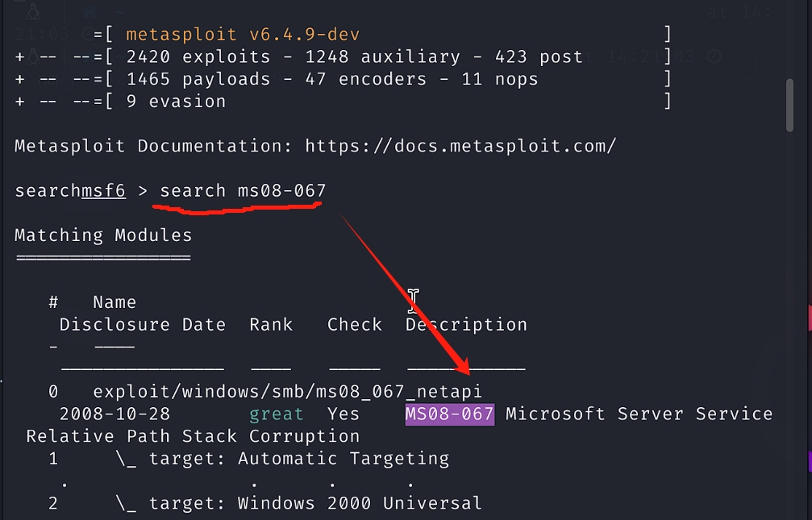Click the "Disclosure Date" column header
This screenshot has height=520, width=812.
[x=142, y=325]
